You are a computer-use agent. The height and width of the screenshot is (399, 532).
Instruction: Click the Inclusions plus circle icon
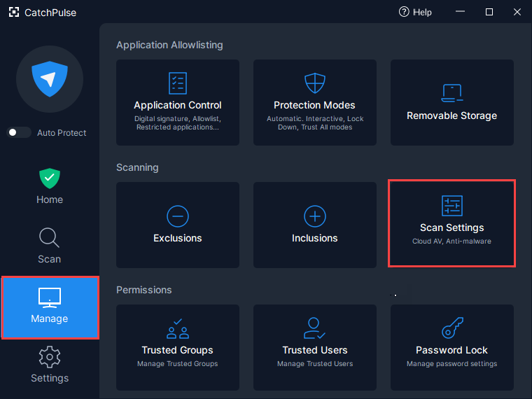pos(315,216)
